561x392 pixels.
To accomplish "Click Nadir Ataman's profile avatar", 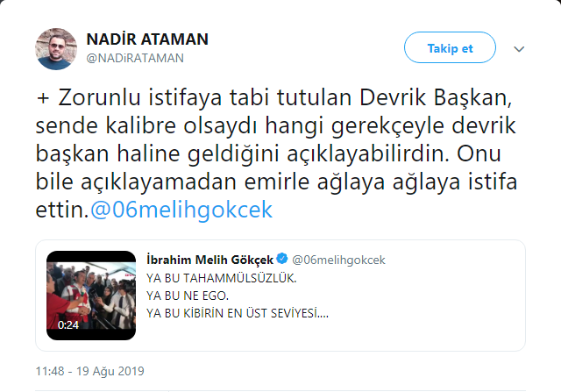I will (x=54, y=47).
